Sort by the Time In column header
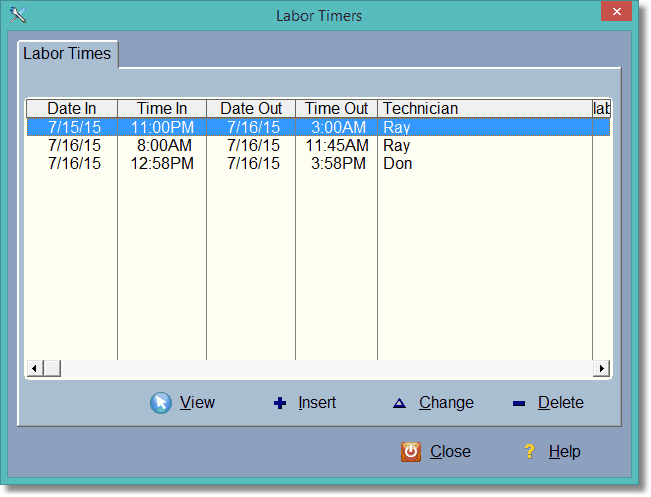Viewport: 651px width, 497px height. (162, 108)
